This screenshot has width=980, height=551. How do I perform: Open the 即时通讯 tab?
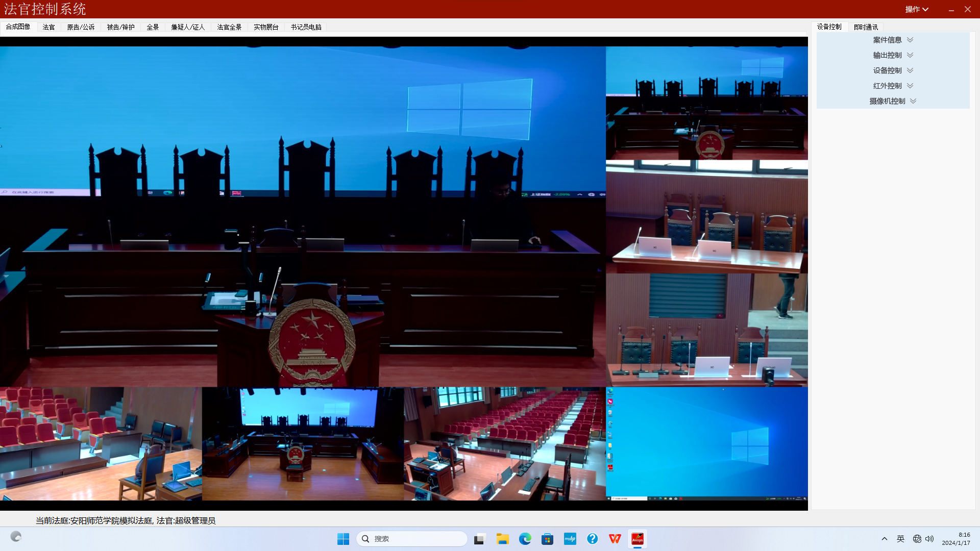[866, 27]
